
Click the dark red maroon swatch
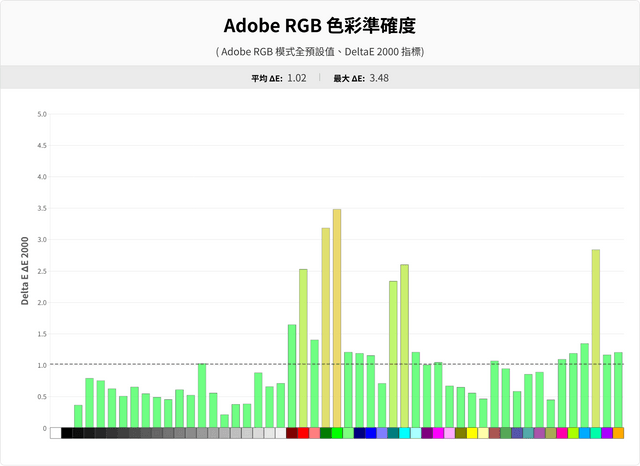pos(292,433)
